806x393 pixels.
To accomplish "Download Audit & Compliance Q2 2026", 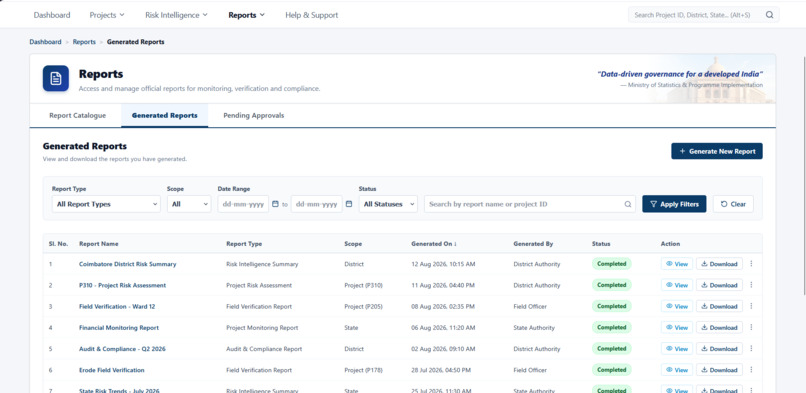I will (x=719, y=349).
